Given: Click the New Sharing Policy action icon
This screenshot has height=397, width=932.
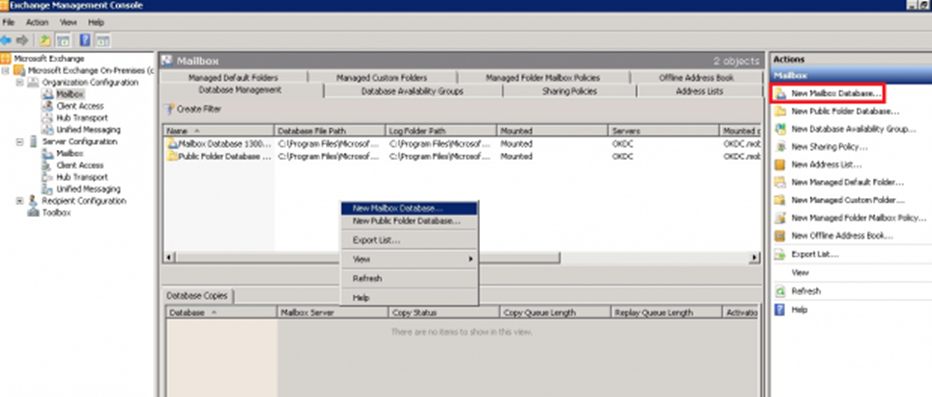Looking at the screenshot, I should tap(780, 147).
